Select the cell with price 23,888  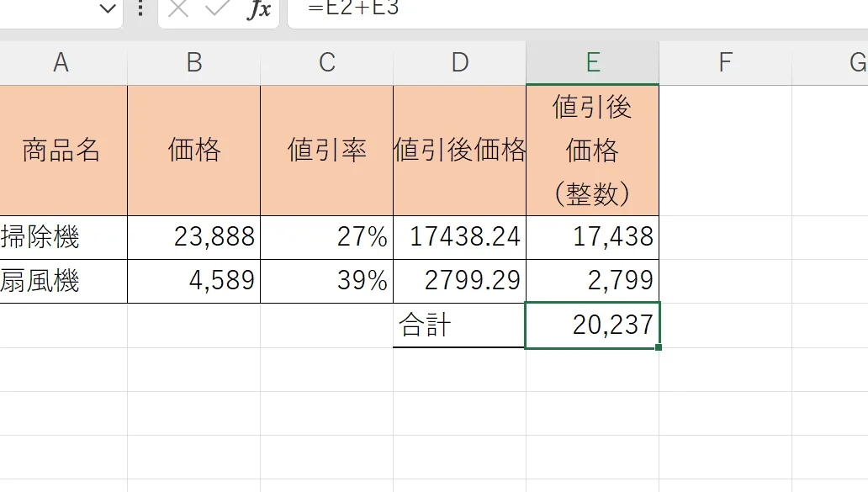click(194, 237)
